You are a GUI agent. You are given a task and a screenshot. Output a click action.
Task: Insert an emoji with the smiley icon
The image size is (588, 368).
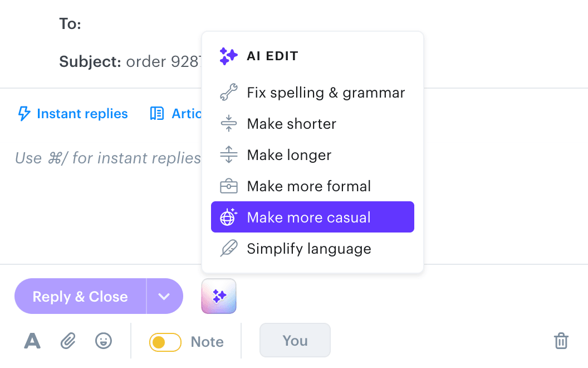click(104, 341)
